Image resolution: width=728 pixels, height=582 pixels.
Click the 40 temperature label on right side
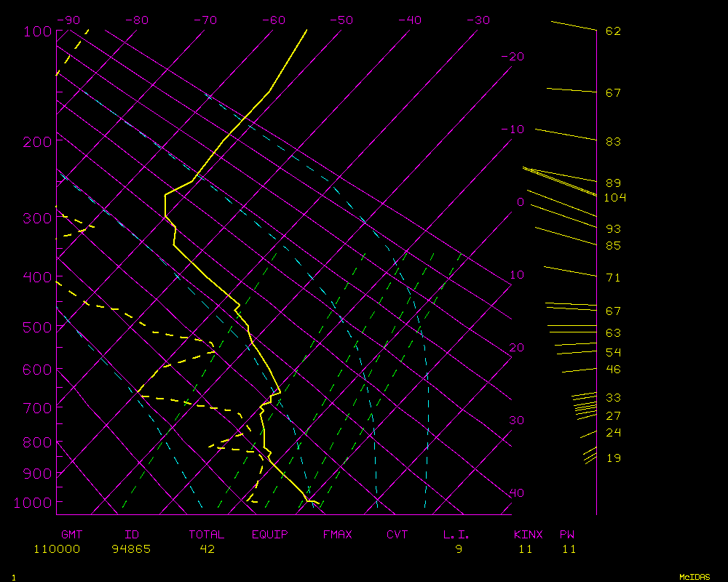[516, 493]
